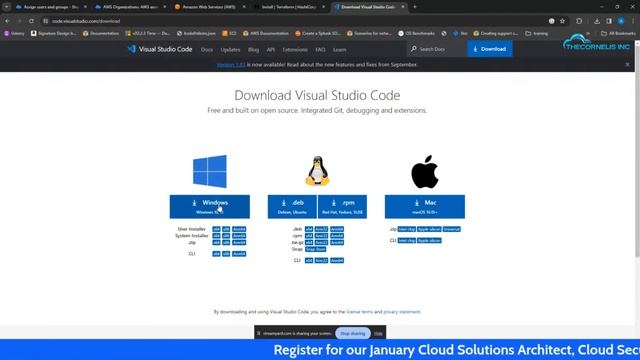The image size is (640, 360).
Task: Open the privacy statement link
Action: point(402,312)
